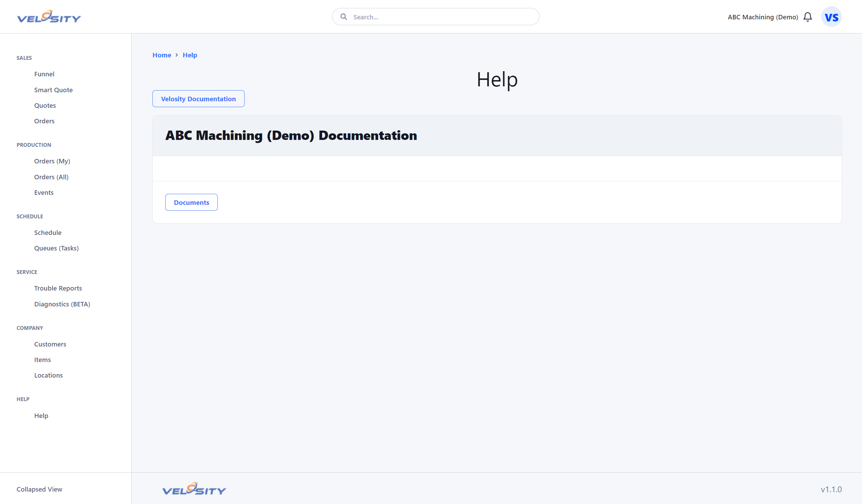This screenshot has height=504, width=862.
Task: Click the SERVICE section heading
Action: tap(27, 272)
